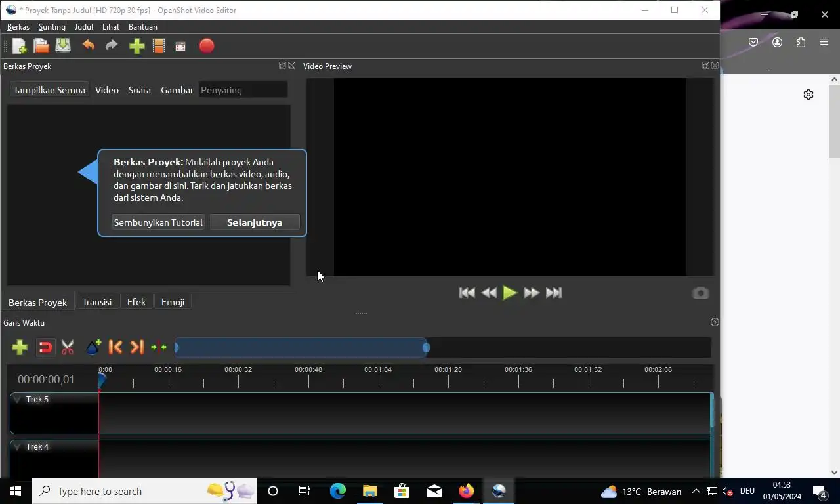This screenshot has width=840, height=504.
Task: Click the taskbar search box
Action: click(144, 491)
